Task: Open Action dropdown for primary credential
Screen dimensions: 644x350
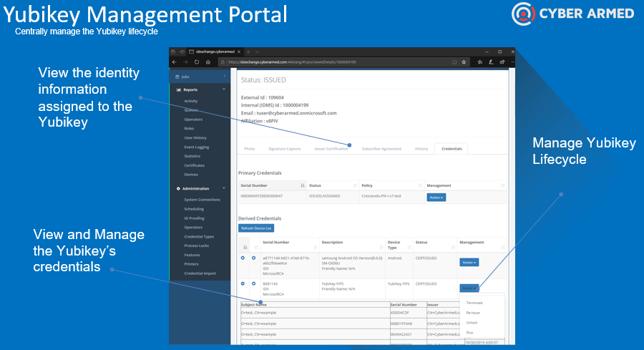Action: pyautogui.click(x=436, y=197)
